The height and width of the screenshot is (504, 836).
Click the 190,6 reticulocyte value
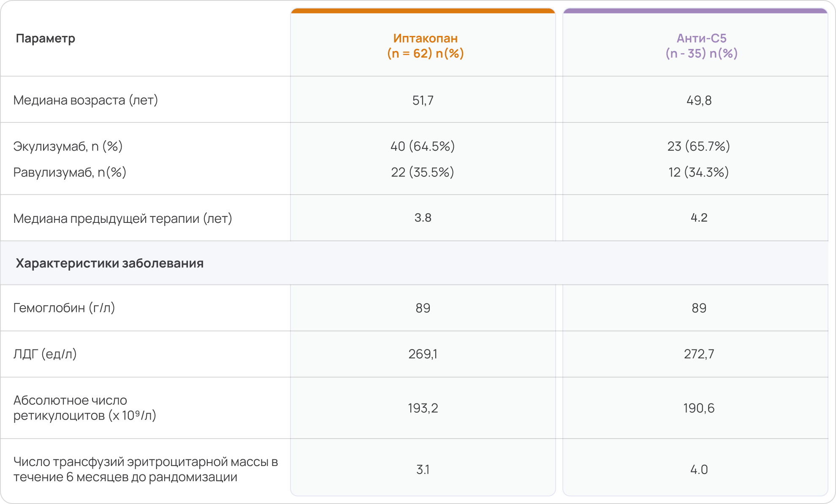tap(699, 408)
